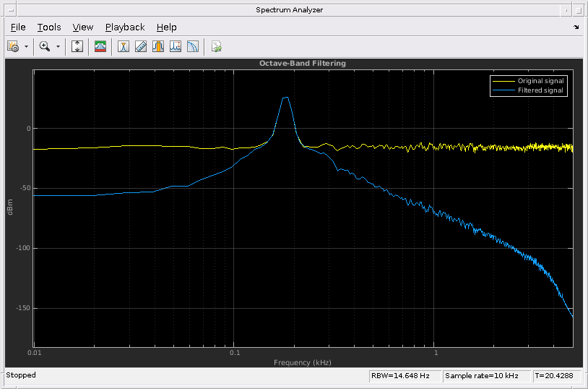The image size is (588, 389).
Task: Open the distortion measurements icon
Action: click(x=176, y=46)
